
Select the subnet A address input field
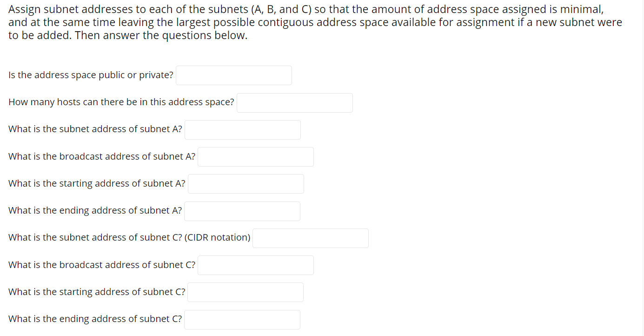(242, 129)
